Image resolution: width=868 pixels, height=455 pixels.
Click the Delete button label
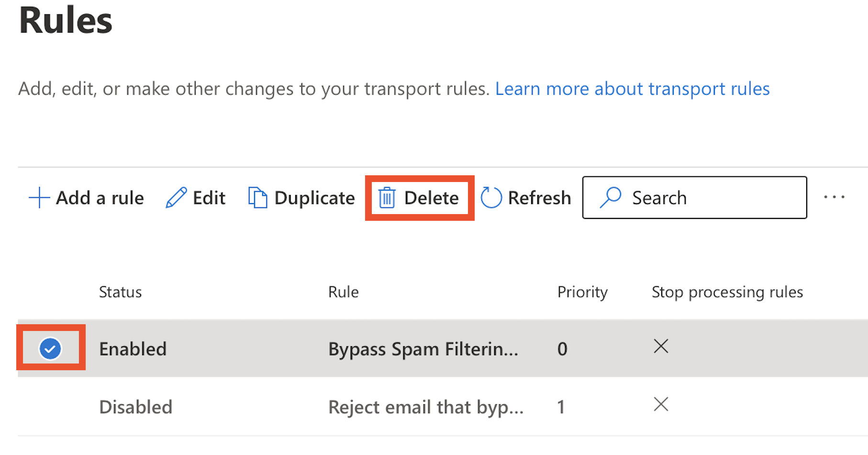click(431, 198)
